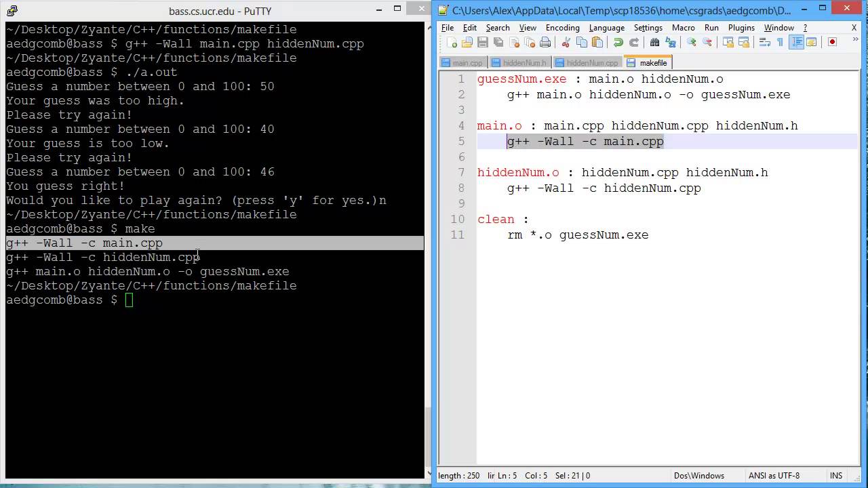This screenshot has height=488, width=868.
Task: Click the Redo toolbar icon
Action: 633,42
